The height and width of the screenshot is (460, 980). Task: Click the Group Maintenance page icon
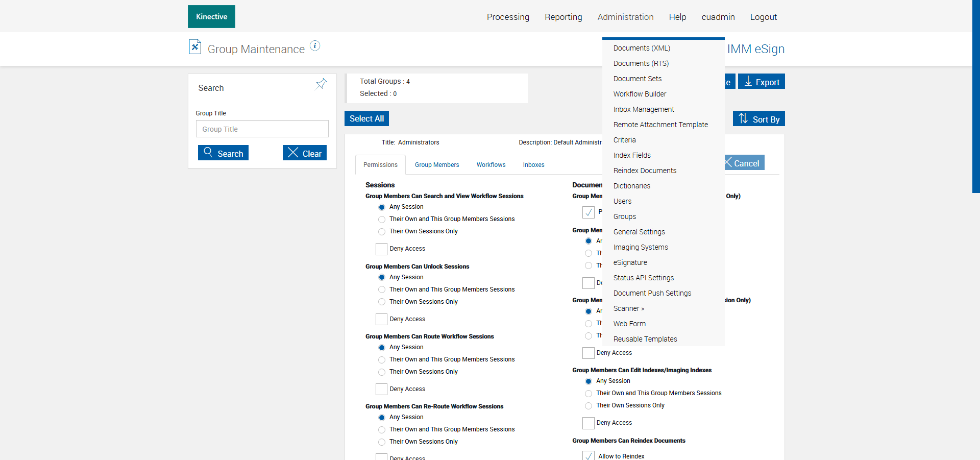[x=195, y=47]
